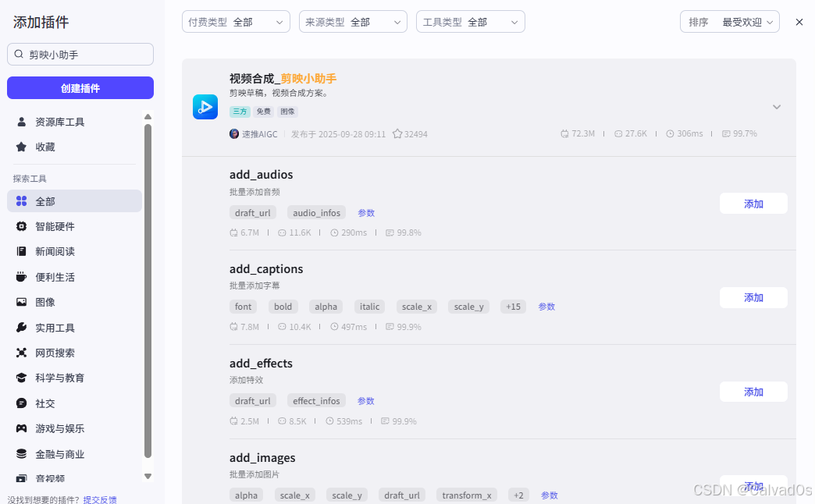Click the sidebar scrollbar thumb
Viewport: 815px width, 504px height.
148,291
